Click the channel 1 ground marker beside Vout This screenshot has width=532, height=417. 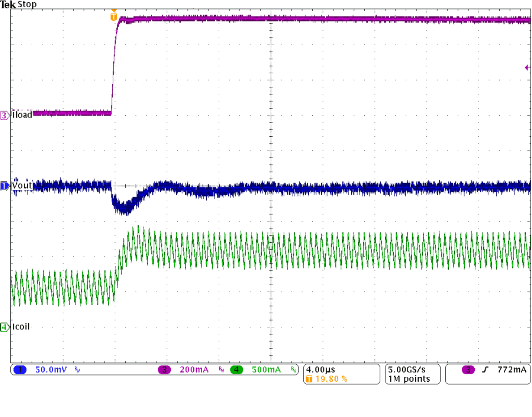[4, 185]
